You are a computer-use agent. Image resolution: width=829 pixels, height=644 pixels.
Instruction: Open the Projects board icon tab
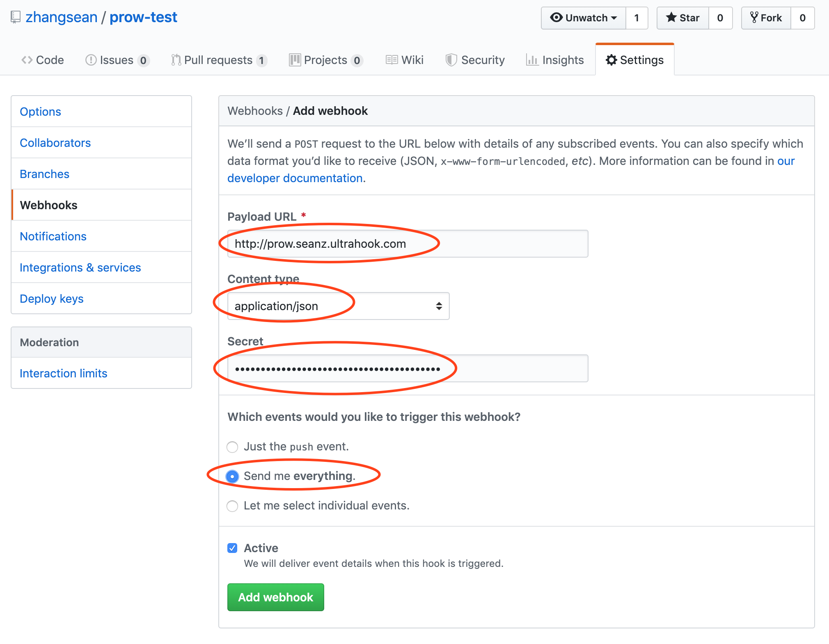tap(325, 60)
